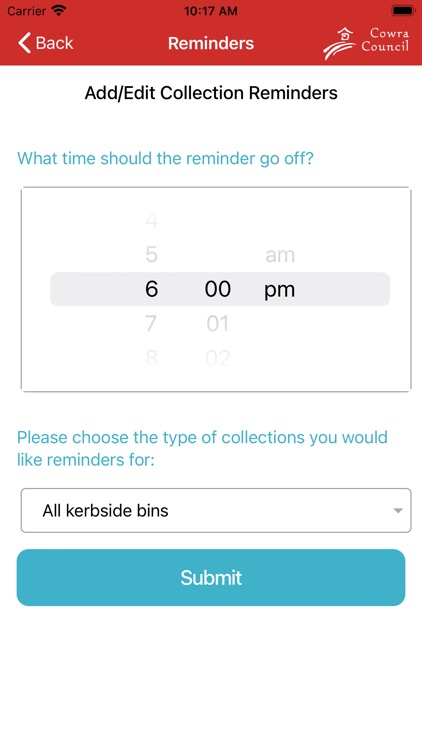This screenshot has height=750, width=422.
Task: Tap the Back chevron arrow icon
Action: pos(24,43)
